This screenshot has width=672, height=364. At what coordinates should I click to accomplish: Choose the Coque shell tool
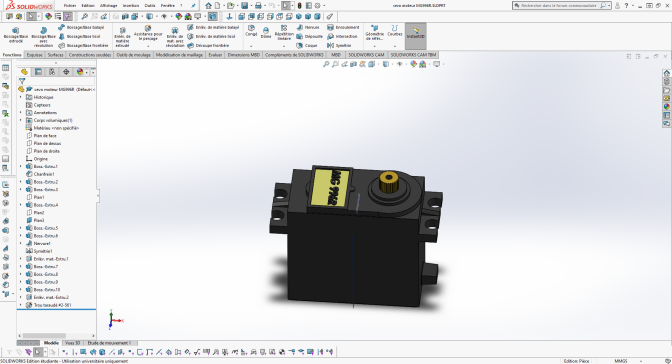coord(307,45)
